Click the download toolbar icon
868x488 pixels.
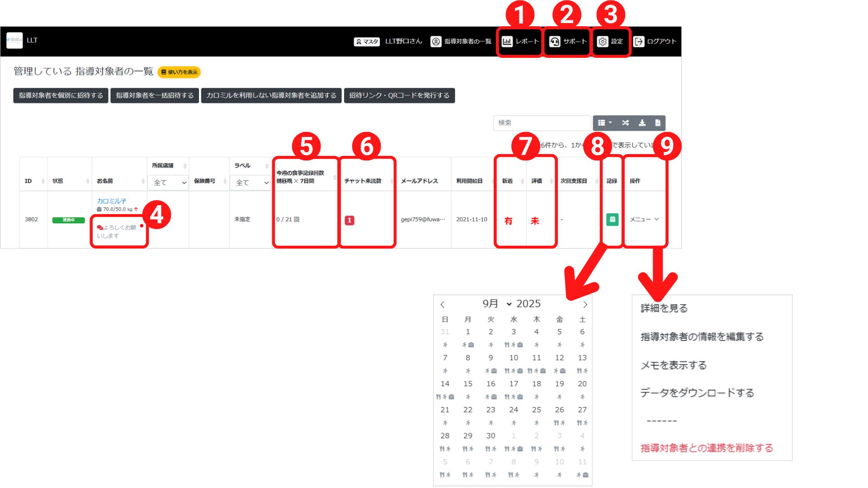coord(642,123)
